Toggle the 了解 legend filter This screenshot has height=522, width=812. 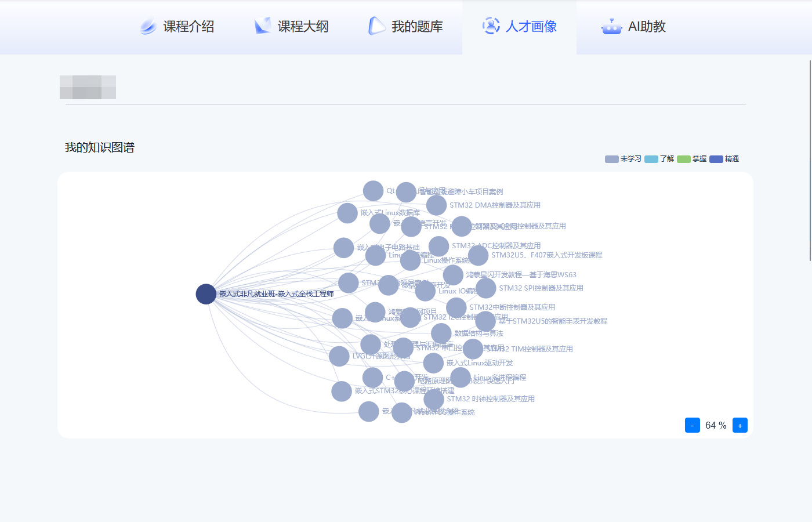[x=659, y=159]
